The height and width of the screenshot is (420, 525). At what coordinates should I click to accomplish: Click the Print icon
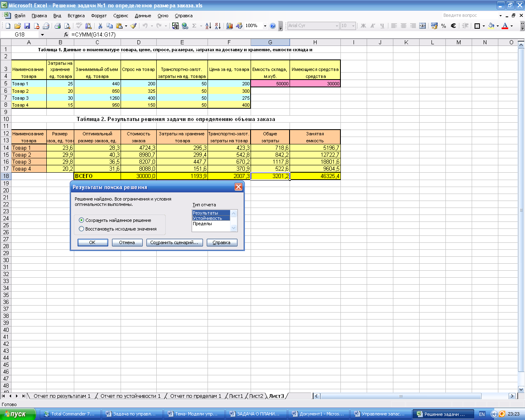pyautogui.click(x=57, y=26)
